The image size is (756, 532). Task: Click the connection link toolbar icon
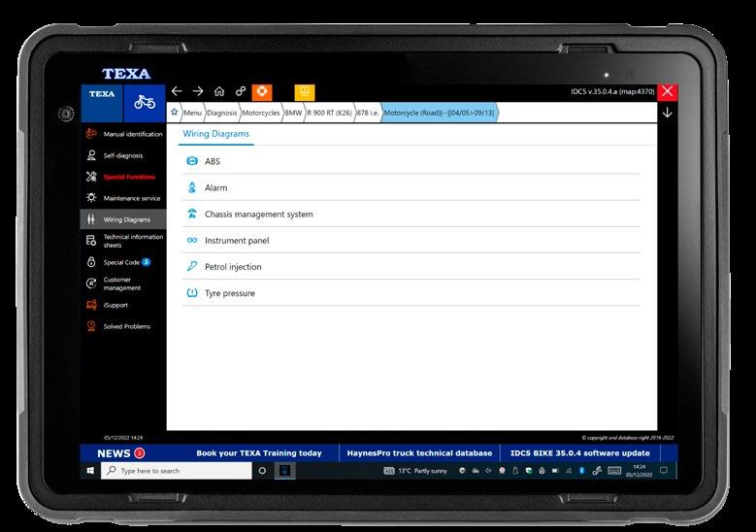pos(241,91)
